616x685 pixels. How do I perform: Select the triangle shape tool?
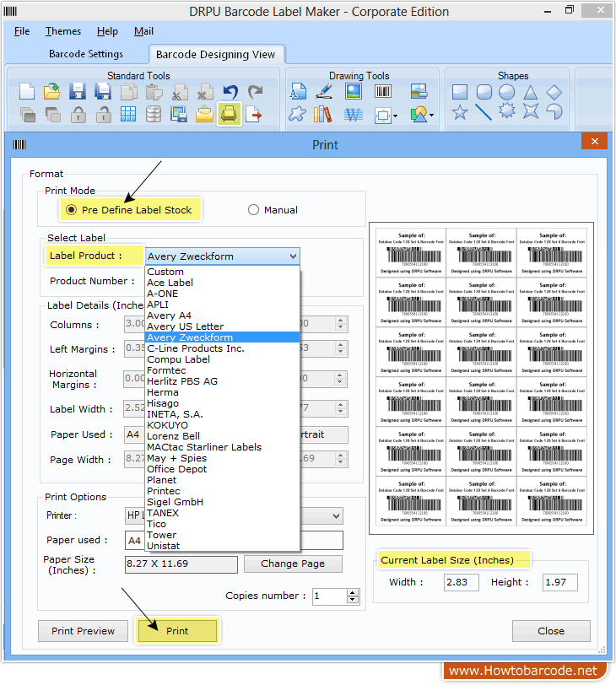pos(530,92)
